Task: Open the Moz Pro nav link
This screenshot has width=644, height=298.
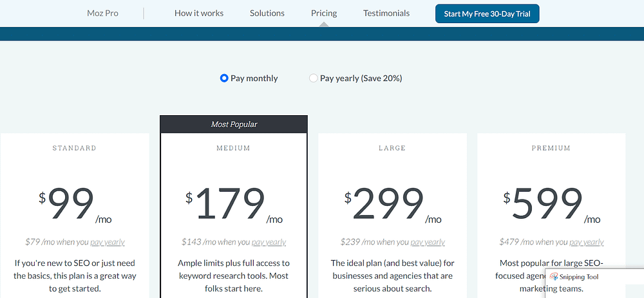Action: coord(102,13)
